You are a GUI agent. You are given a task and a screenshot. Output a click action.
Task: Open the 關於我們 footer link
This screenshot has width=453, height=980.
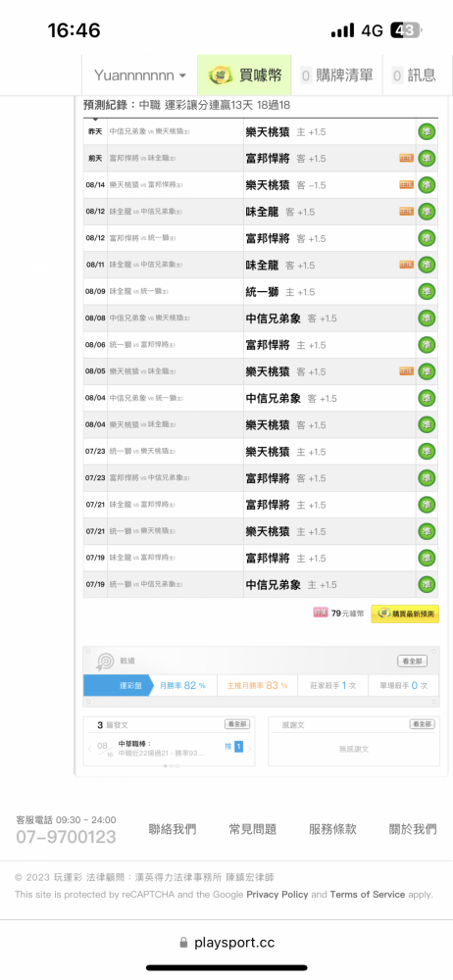(413, 829)
